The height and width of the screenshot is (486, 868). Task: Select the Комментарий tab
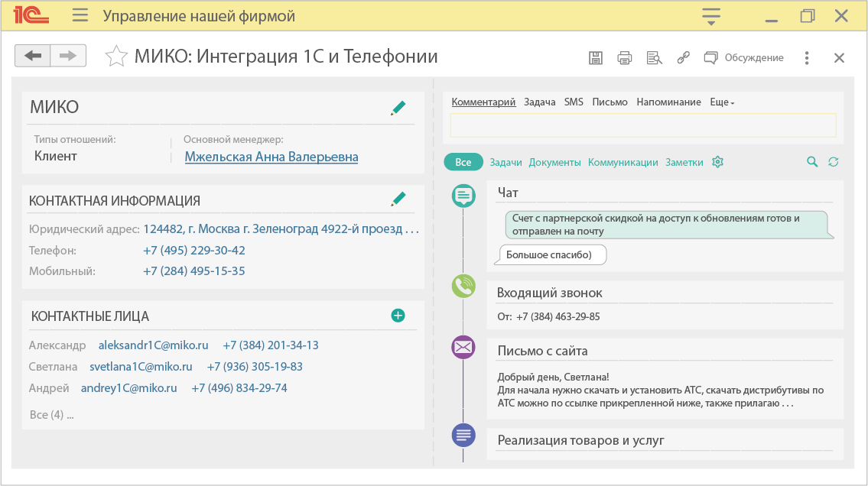point(483,102)
